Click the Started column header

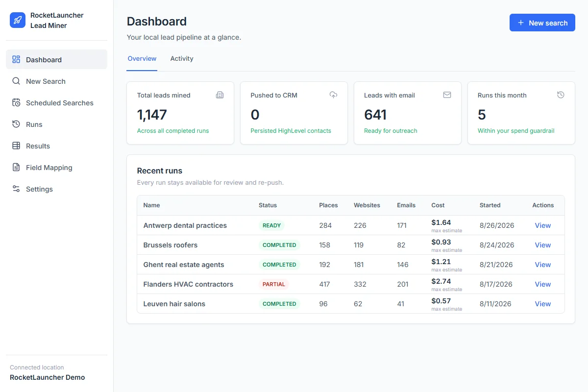[x=490, y=205]
